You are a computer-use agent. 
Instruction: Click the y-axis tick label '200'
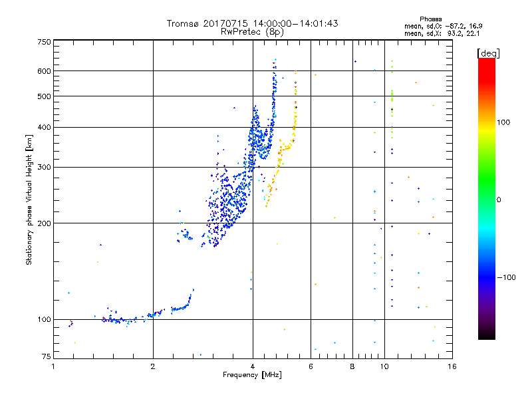[44, 223]
